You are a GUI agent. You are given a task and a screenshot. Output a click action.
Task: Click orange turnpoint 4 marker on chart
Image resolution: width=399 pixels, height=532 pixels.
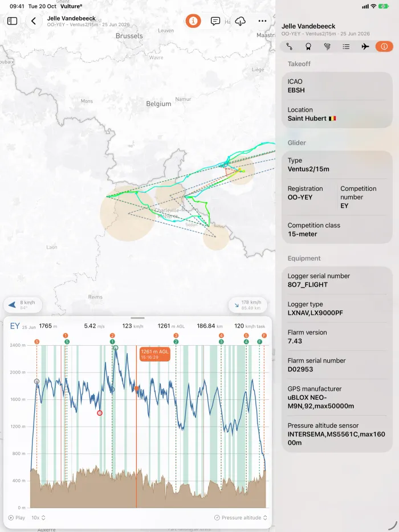221,335
